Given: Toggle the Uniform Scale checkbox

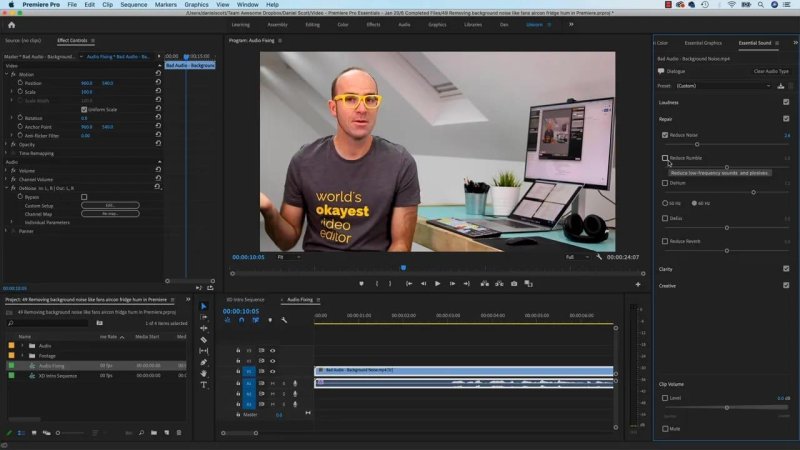Looking at the screenshot, I should click(x=84, y=109).
